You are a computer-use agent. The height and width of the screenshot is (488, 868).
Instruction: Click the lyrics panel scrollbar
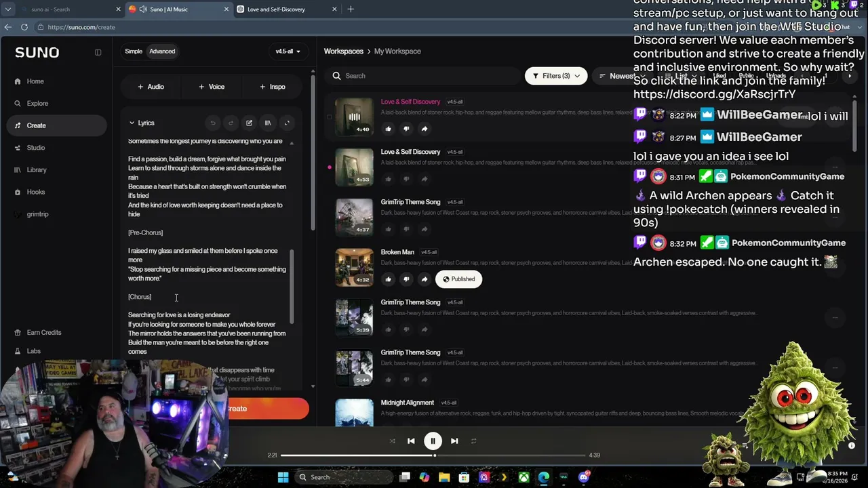point(292,286)
